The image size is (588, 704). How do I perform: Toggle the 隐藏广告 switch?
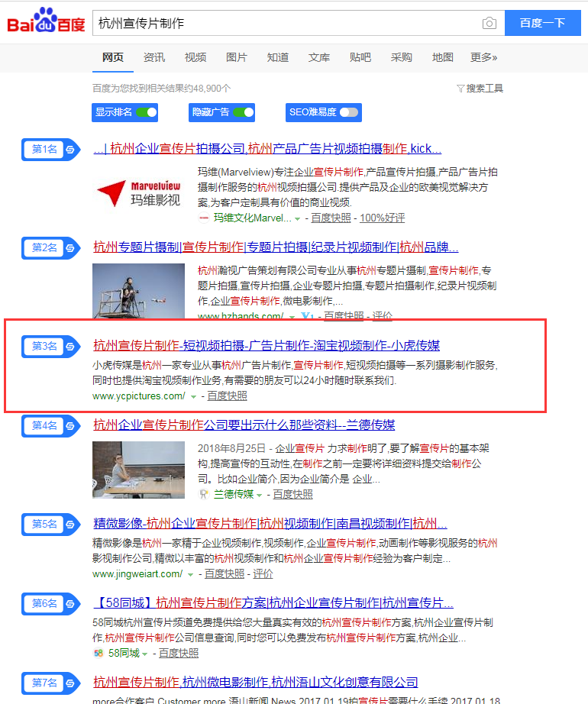tap(244, 112)
